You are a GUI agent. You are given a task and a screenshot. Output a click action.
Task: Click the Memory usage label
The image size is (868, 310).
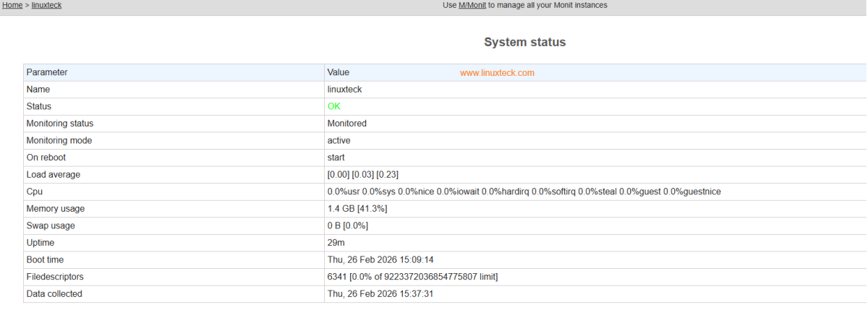tap(56, 209)
